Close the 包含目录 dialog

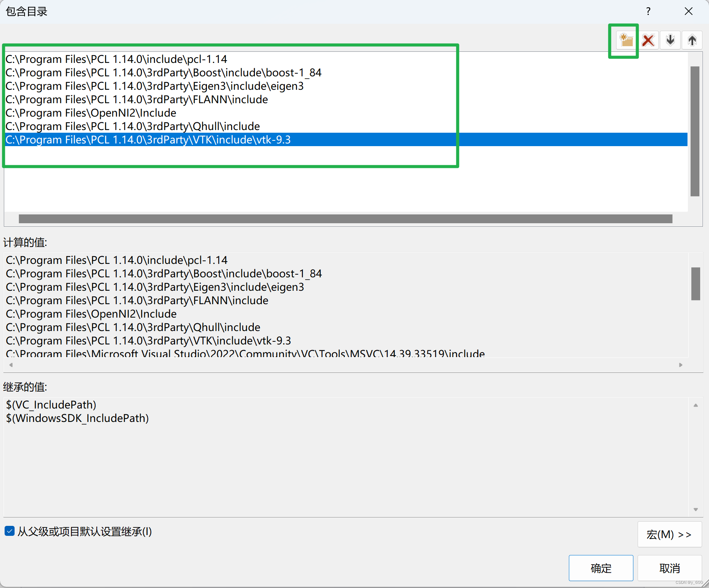point(689,11)
